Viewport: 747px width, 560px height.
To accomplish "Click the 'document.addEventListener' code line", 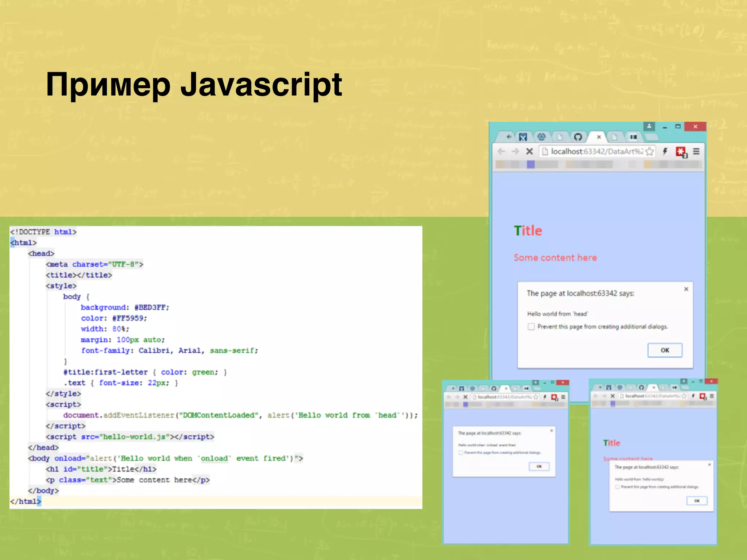I will (x=240, y=415).
